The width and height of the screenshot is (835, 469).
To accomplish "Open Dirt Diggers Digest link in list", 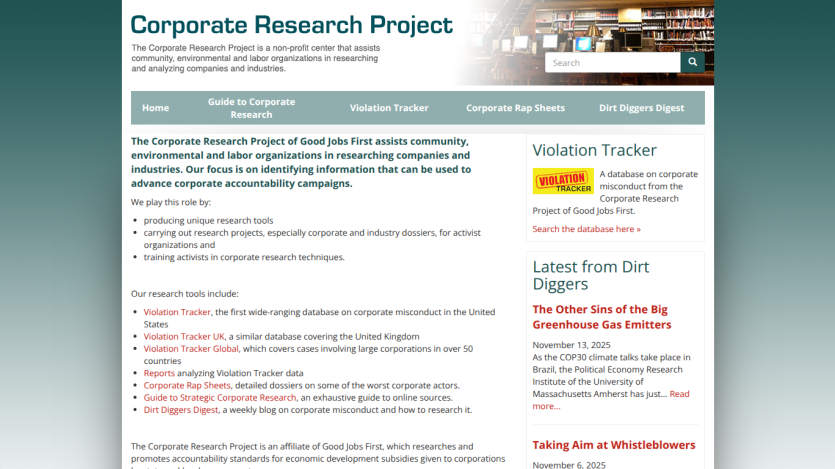I will (181, 410).
